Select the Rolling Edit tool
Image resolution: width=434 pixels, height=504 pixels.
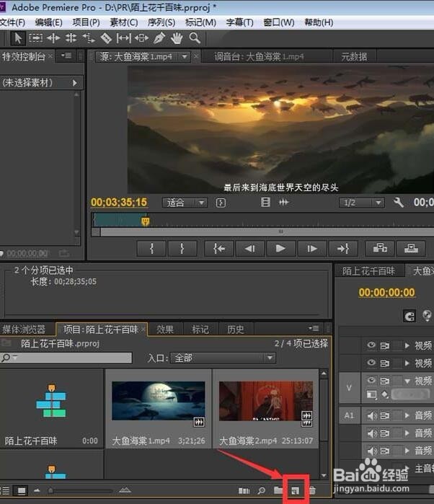point(71,38)
